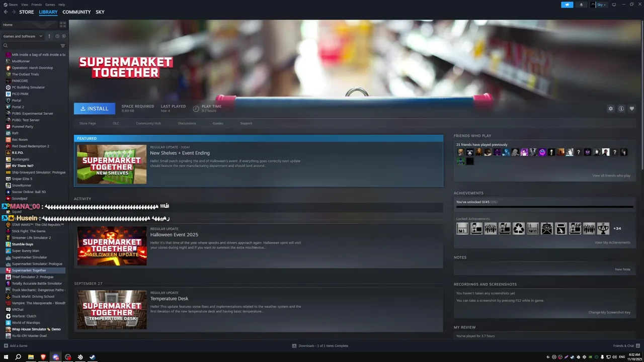
Task: Open the Support link
Action: (246, 123)
